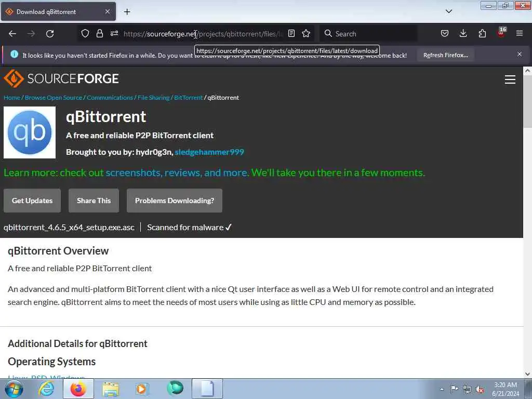Open the media player taskbar icon
Screen dimensions: 532x399
(141, 389)
